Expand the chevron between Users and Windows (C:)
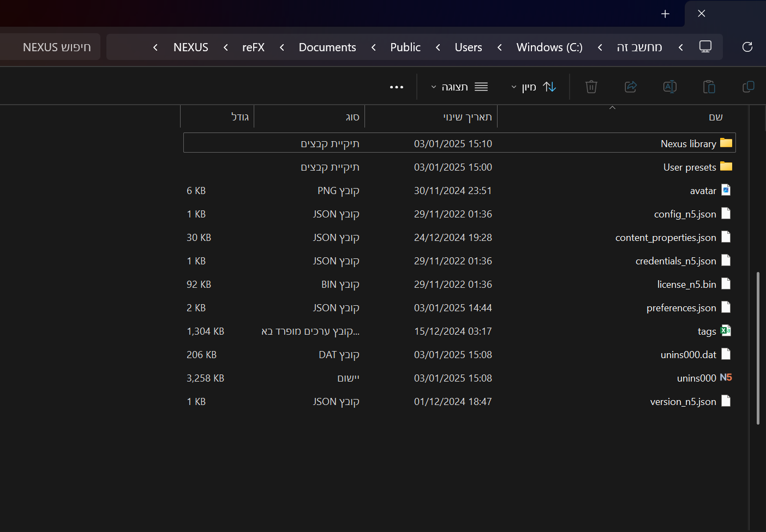This screenshot has width=766, height=532. [500, 47]
